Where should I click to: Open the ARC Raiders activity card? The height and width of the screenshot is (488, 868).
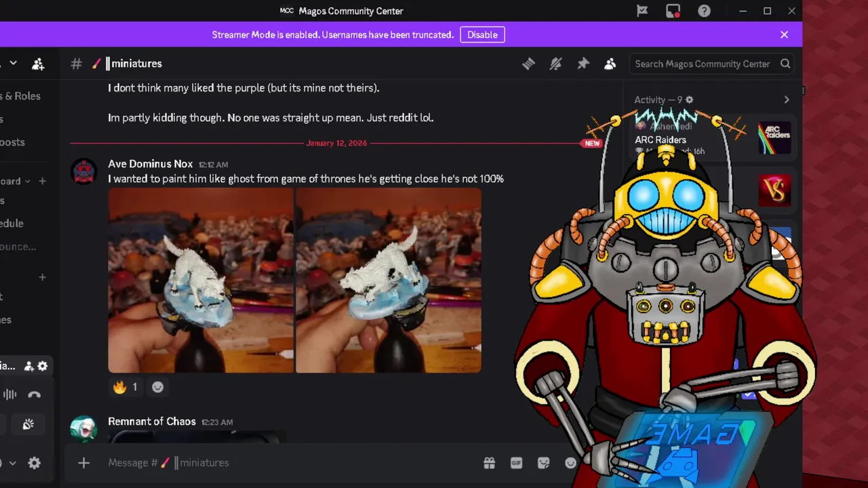tap(712, 138)
